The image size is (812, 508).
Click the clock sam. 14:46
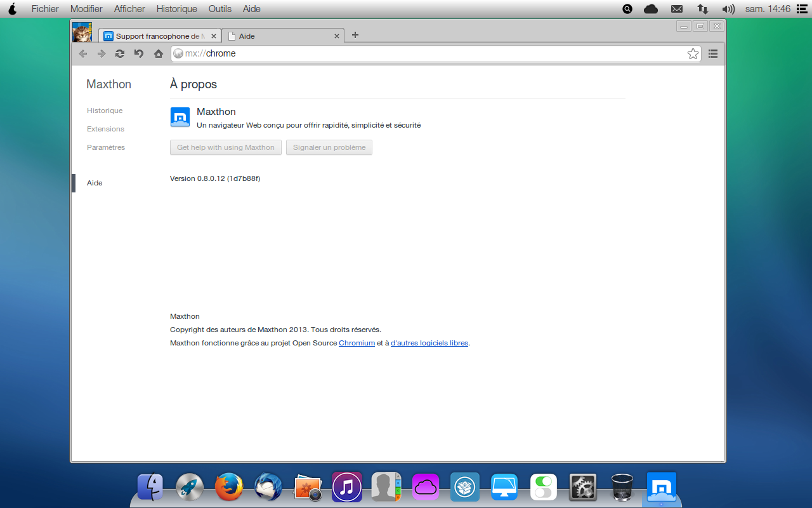click(x=768, y=9)
